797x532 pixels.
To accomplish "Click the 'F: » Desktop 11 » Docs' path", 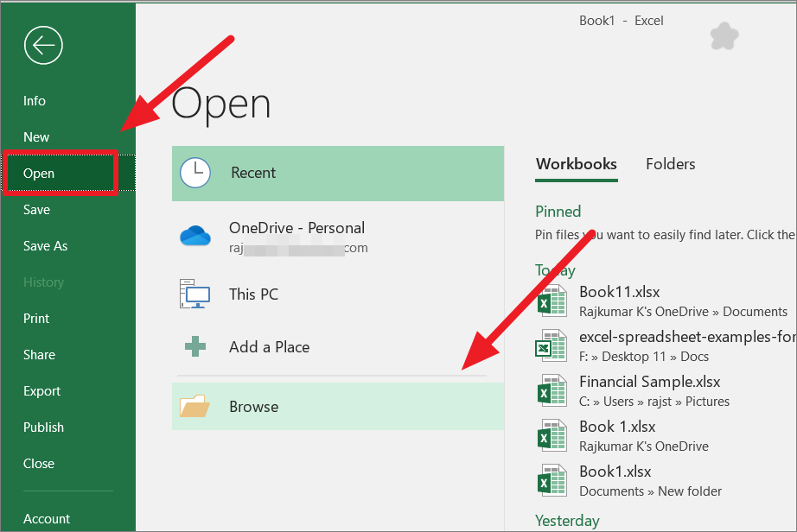I will click(644, 357).
